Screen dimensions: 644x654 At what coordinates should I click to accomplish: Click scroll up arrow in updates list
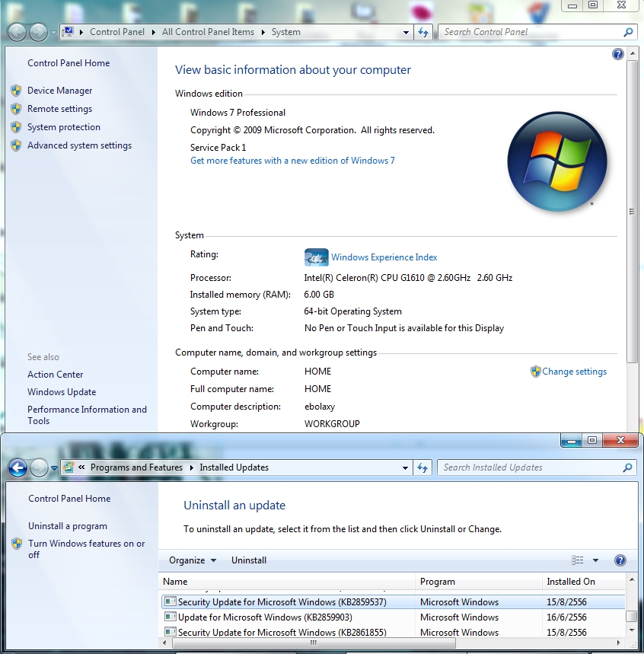pyautogui.click(x=632, y=579)
